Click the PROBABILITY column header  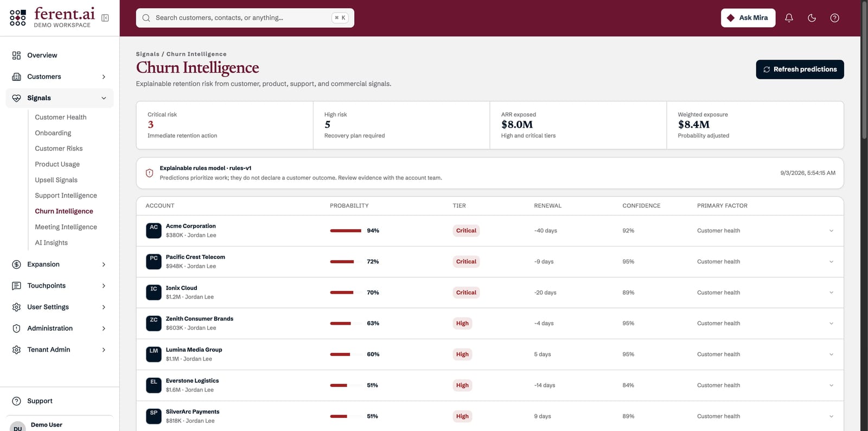[x=349, y=206]
